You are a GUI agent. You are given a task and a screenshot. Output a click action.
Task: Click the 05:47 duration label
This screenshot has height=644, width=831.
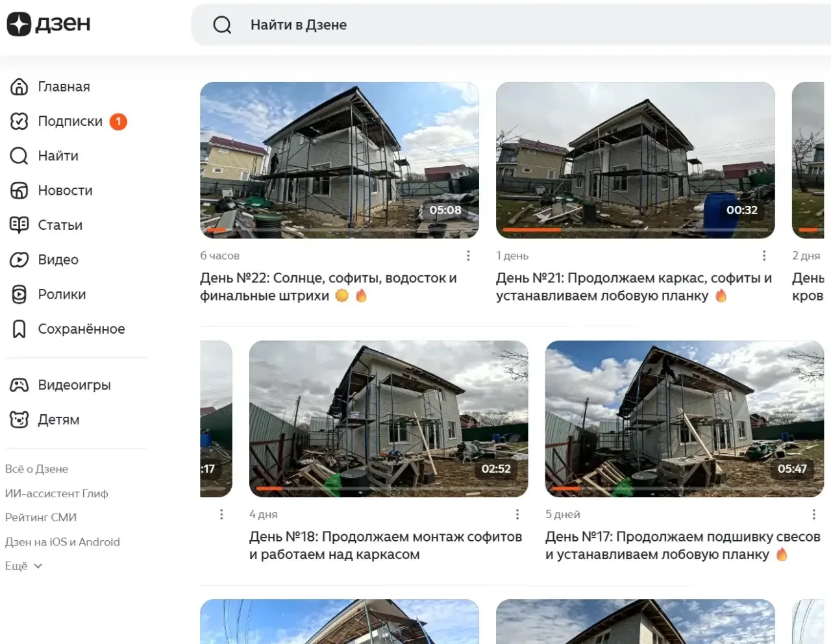coord(792,469)
